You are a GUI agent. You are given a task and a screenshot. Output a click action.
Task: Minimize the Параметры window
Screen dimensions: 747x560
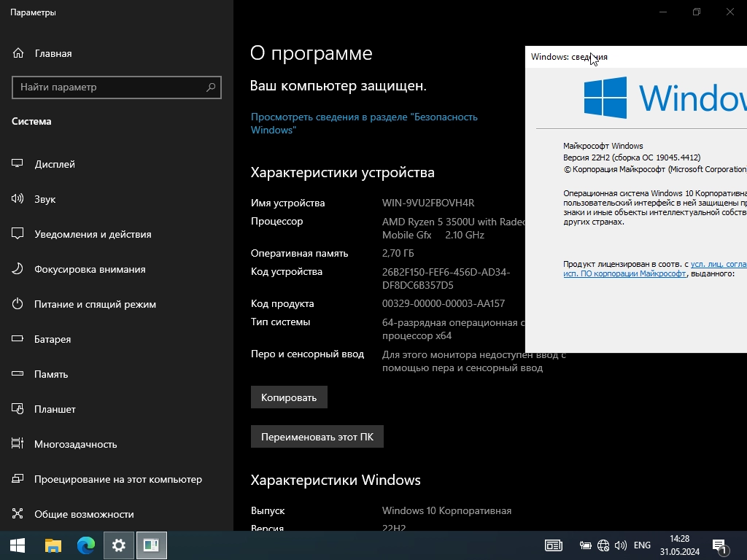663,12
